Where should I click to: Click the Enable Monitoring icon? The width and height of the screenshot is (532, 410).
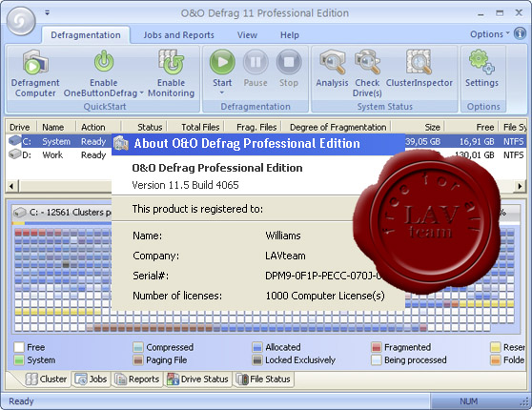[171, 61]
